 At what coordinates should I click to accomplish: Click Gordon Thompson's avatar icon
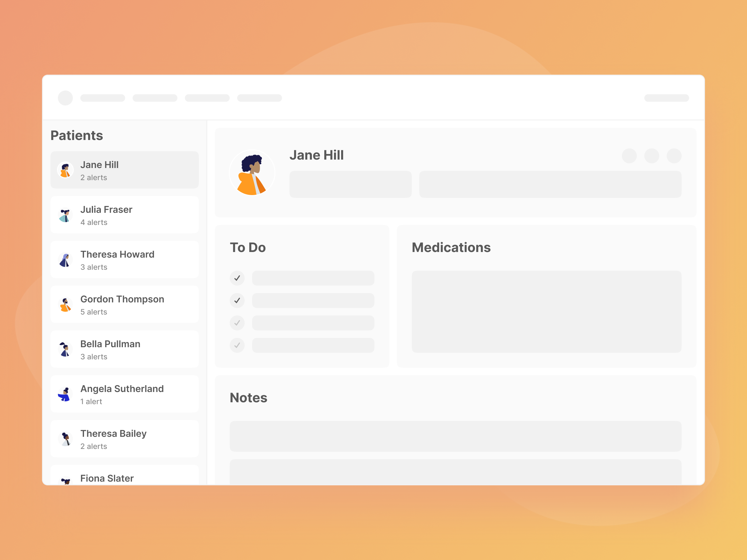point(65,305)
